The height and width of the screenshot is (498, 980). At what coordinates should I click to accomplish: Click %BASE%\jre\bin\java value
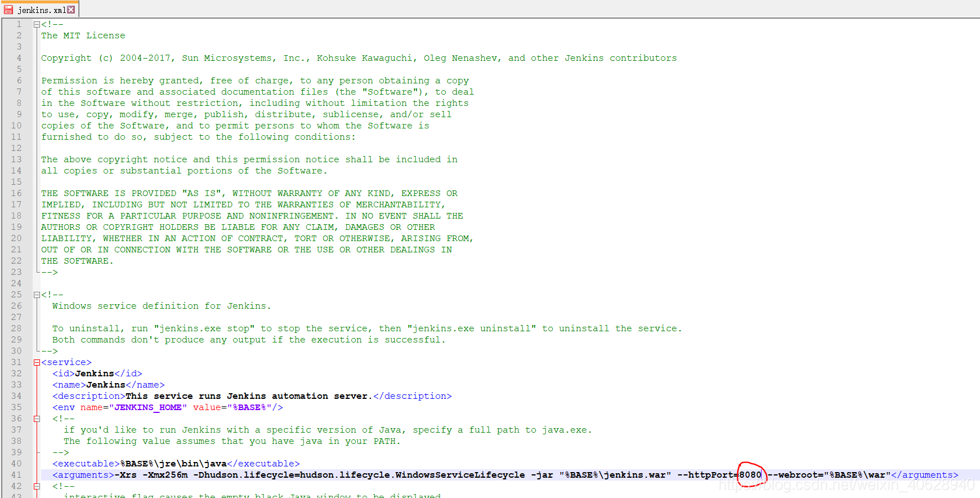tap(173, 464)
